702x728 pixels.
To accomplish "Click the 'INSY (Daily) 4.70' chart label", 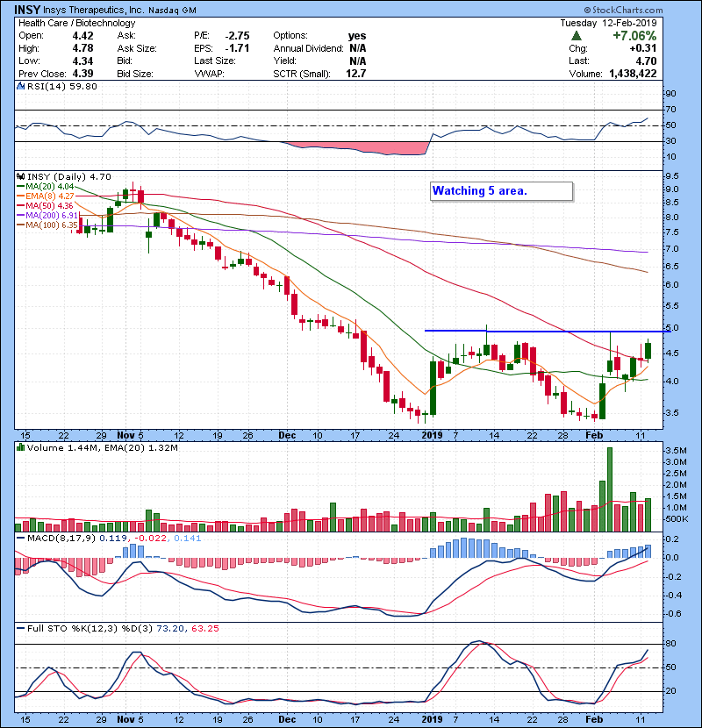I will coord(69,176).
